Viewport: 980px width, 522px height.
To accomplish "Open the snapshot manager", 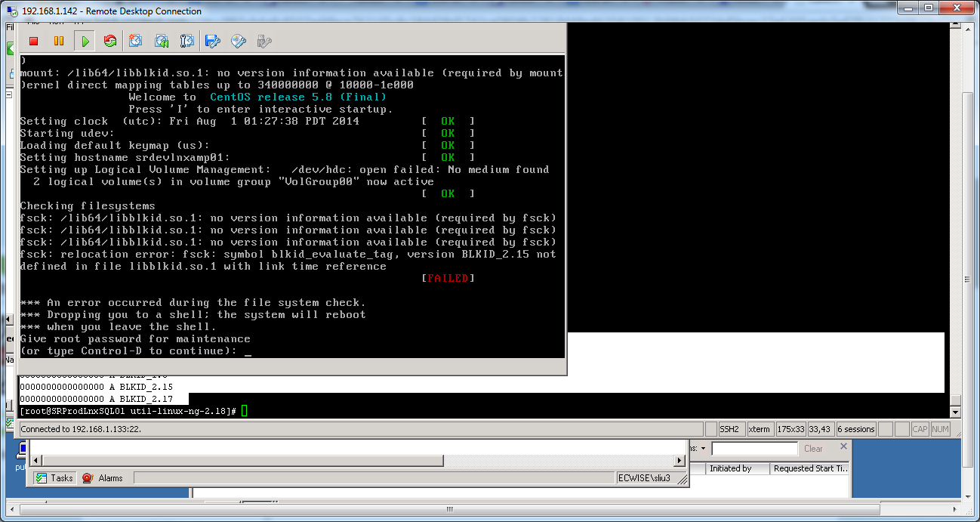I will coord(186,41).
